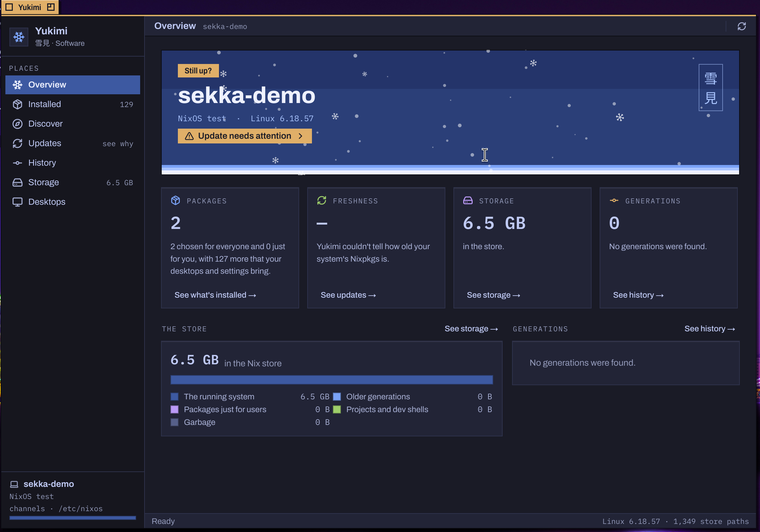Click the Garbage color swatch
Screen dimensions: 760x532
click(x=175, y=422)
